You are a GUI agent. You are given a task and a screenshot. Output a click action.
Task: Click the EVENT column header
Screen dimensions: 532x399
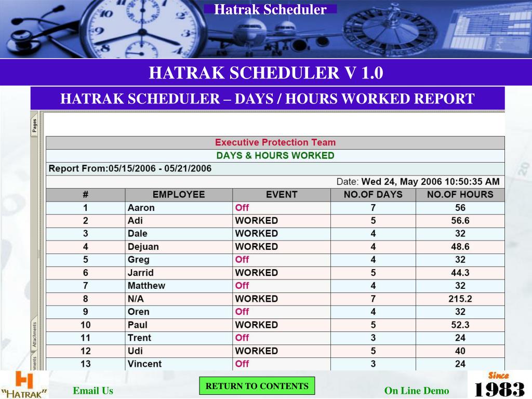[x=282, y=194]
